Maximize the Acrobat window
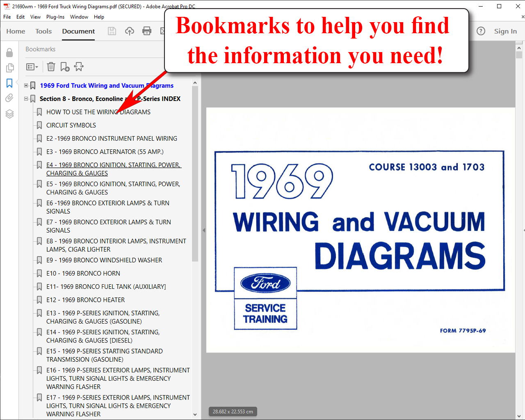This screenshot has width=525, height=420. click(499, 6)
